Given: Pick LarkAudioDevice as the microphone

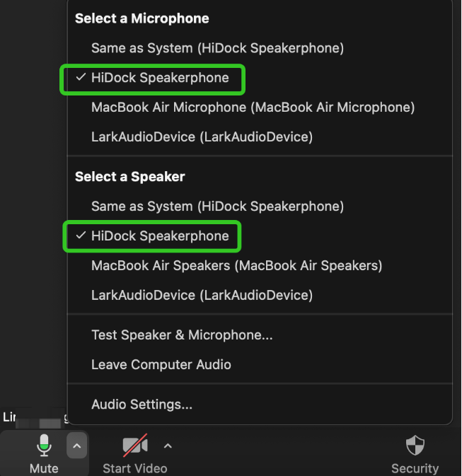Looking at the screenshot, I should coord(202,137).
